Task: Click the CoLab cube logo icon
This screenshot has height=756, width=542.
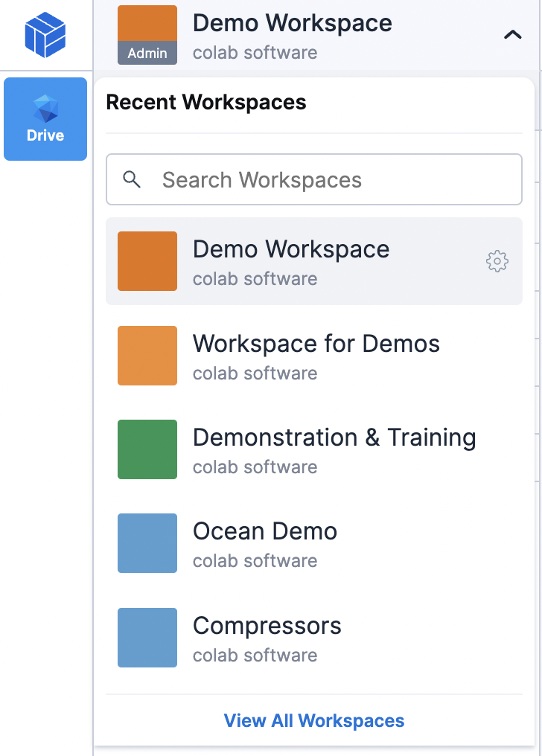Action: tap(45, 35)
